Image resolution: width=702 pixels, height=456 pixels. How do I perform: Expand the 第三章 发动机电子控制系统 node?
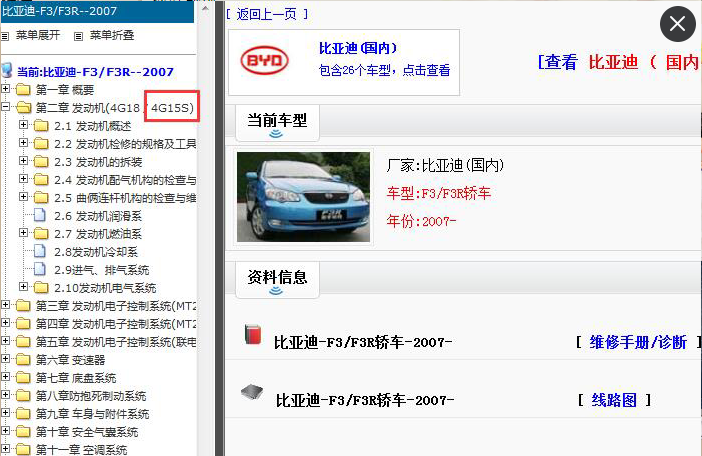(5, 305)
